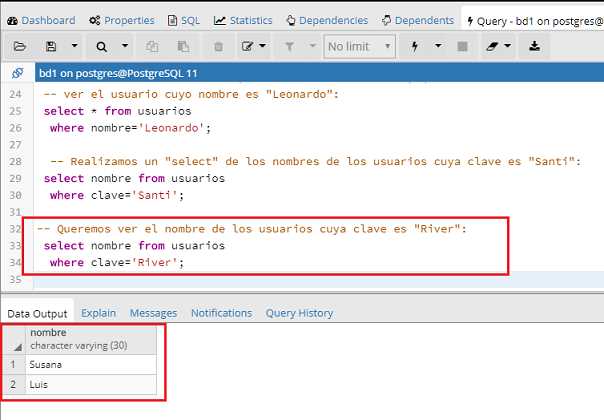Click the Edit pencil icon
This screenshot has width=604, height=420.
click(x=247, y=47)
